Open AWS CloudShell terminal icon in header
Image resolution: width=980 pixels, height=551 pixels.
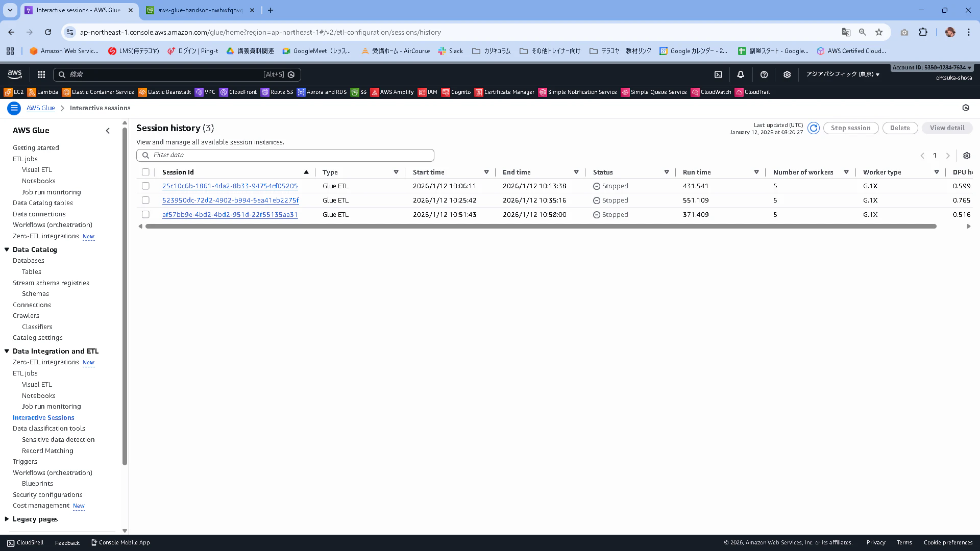pos(718,74)
